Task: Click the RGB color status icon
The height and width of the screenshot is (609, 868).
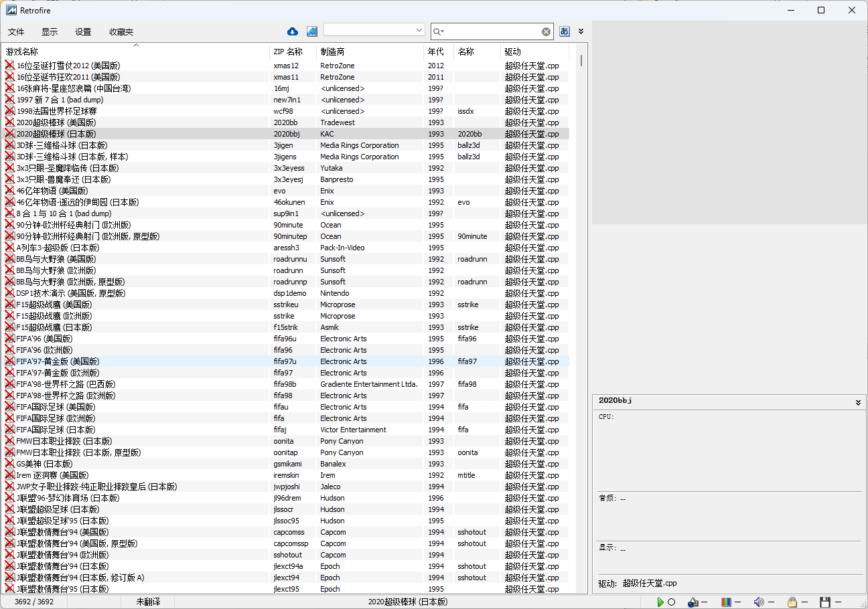Action: [x=726, y=602]
